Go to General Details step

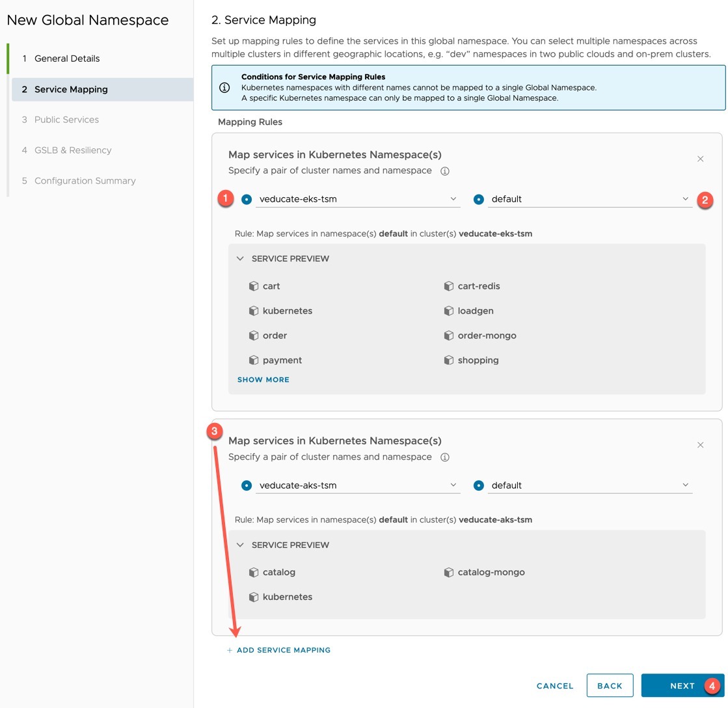point(67,59)
